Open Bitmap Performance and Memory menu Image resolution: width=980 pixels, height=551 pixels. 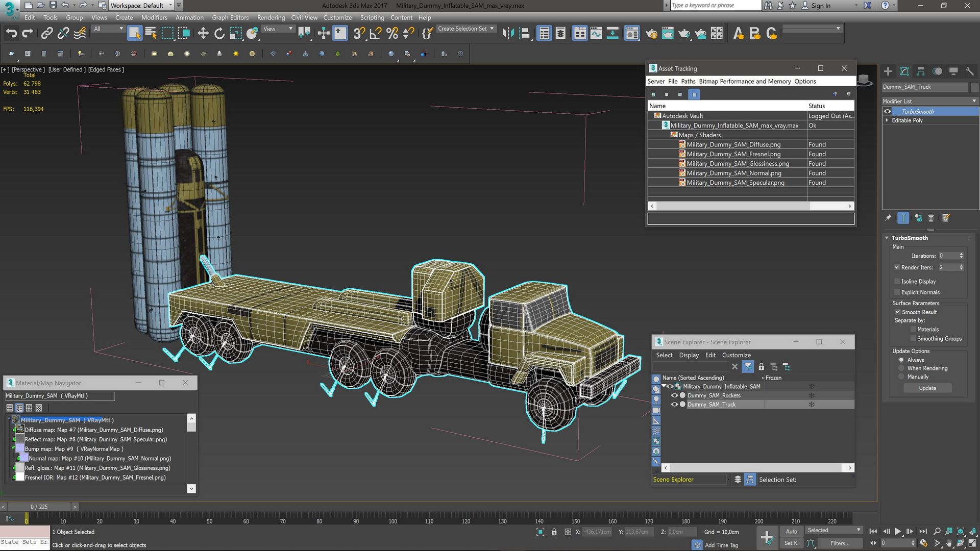(x=745, y=81)
